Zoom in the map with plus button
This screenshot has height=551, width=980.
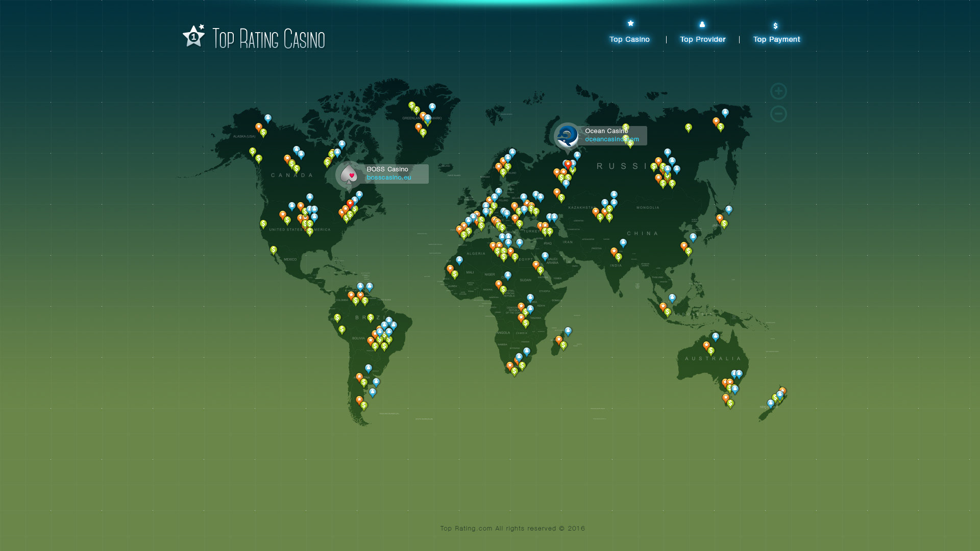coord(778,91)
